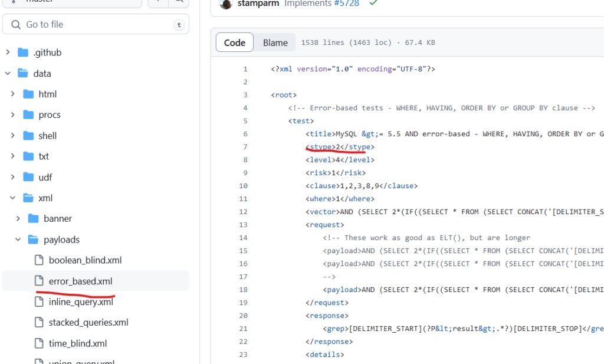Collapse the payloads folder chevron
The height and width of the screenshot is (364, 604).
pos(18,240)
